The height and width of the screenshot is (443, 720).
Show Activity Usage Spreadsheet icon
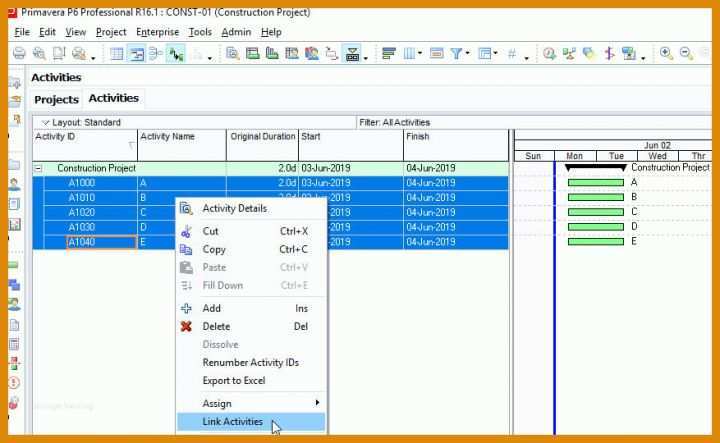tap(252, 54)
